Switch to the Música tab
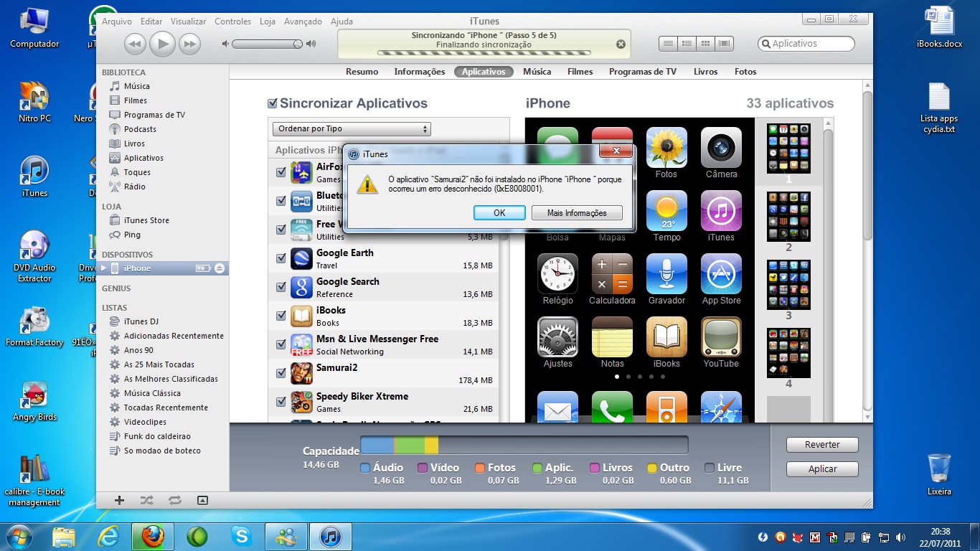 point(537,72)
